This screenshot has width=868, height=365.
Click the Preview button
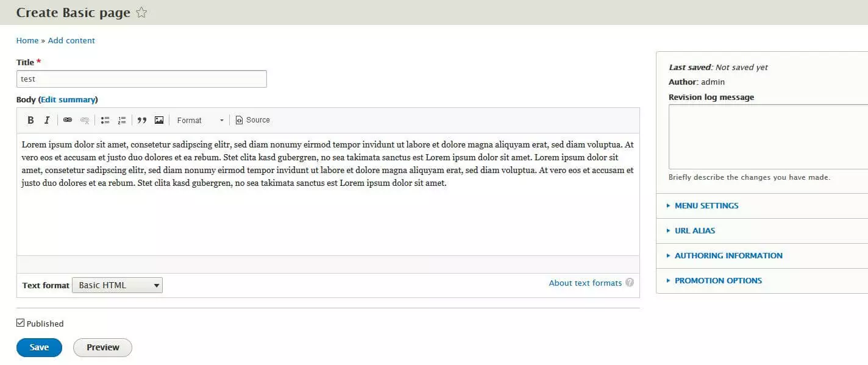(x=102, y=347)
